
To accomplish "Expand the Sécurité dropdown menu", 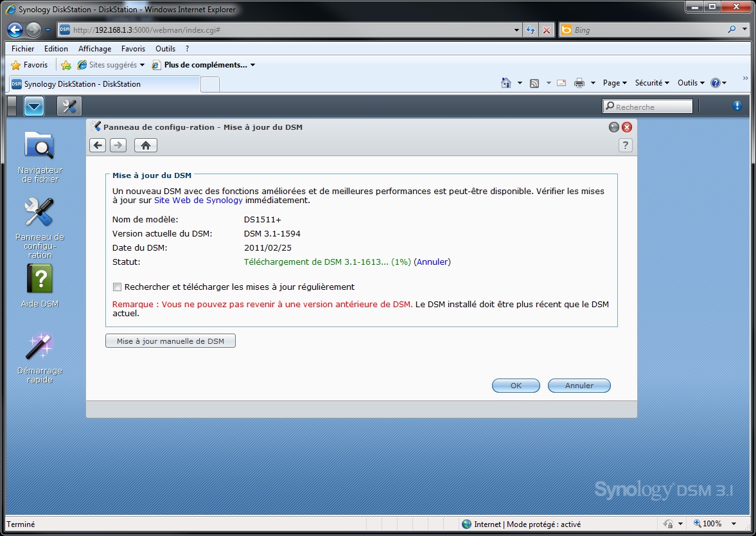I will click(x=652, y=83).
